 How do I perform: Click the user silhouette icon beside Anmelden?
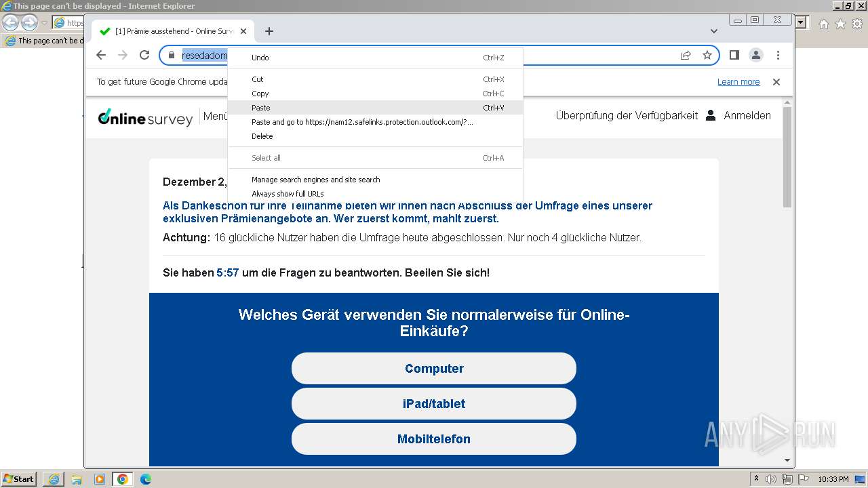(711, 115)
